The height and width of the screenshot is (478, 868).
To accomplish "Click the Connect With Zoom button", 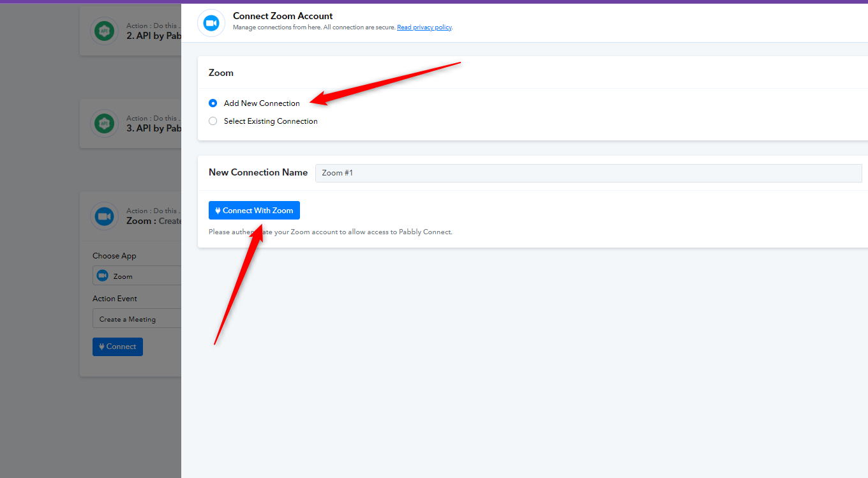I will click(254, 211).
